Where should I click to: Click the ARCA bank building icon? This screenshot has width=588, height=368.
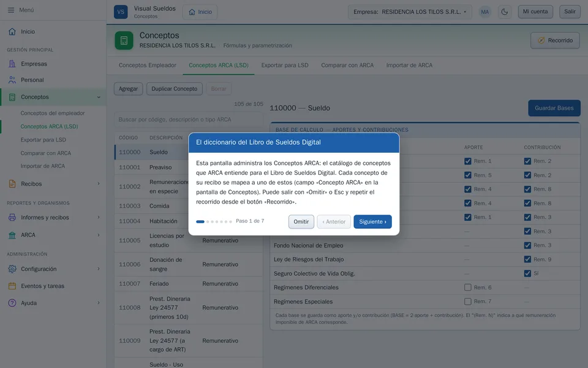click(12, 235)
